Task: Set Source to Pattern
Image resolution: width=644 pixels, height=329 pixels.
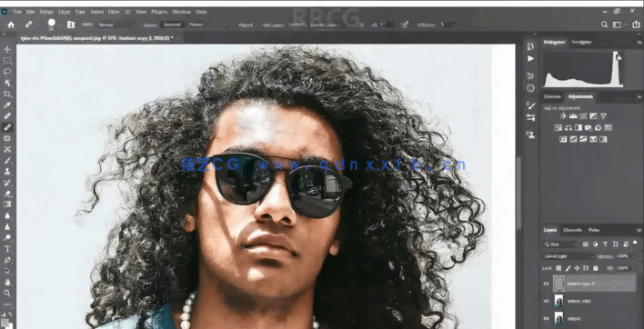Action: pos(196,25)
